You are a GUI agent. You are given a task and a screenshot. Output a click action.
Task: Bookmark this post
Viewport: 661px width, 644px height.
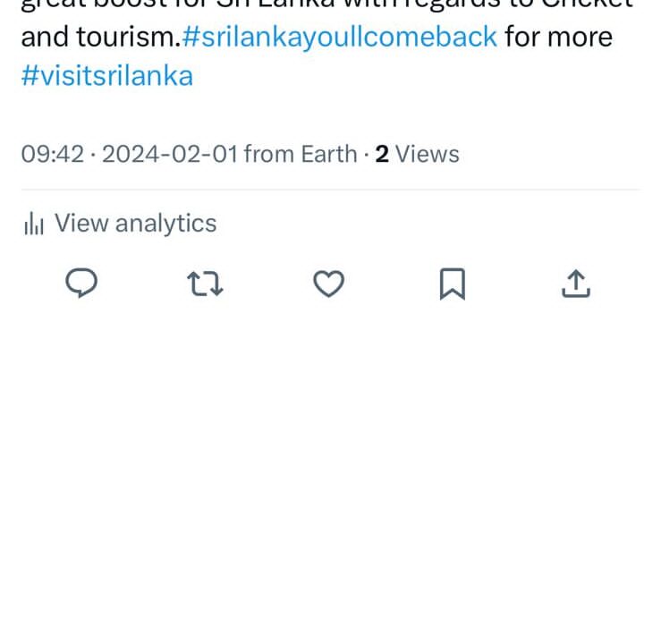click(452, 284)
